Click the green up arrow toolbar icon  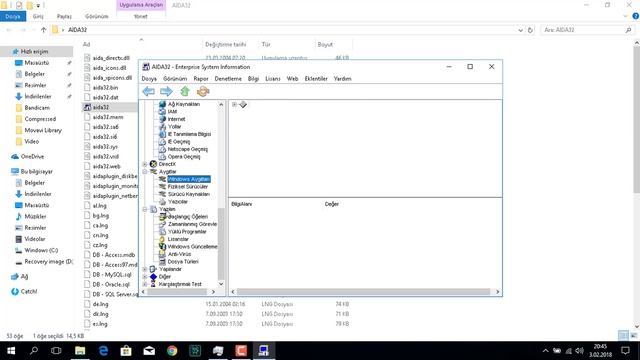pyautogui.click(x=185, y=91)
